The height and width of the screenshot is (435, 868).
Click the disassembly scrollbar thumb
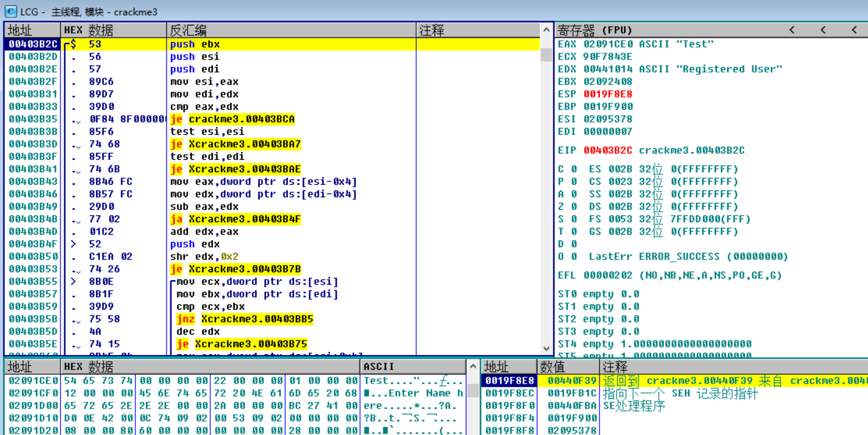tap(546, 55)
